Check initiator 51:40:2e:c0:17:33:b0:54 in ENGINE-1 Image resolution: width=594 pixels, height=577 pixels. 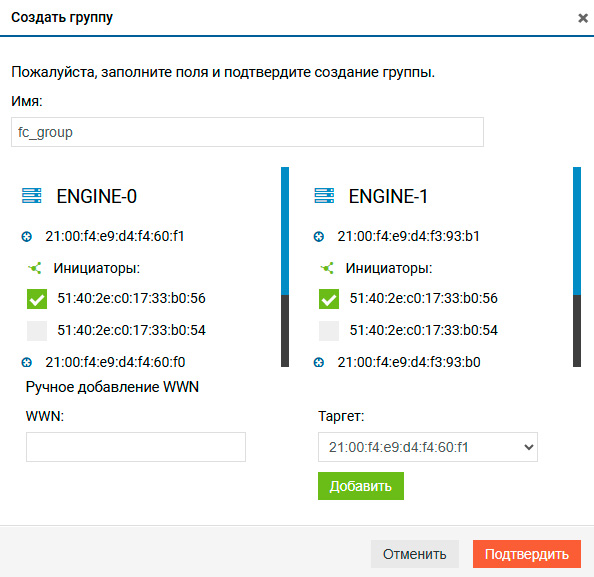tap(329, 330)
